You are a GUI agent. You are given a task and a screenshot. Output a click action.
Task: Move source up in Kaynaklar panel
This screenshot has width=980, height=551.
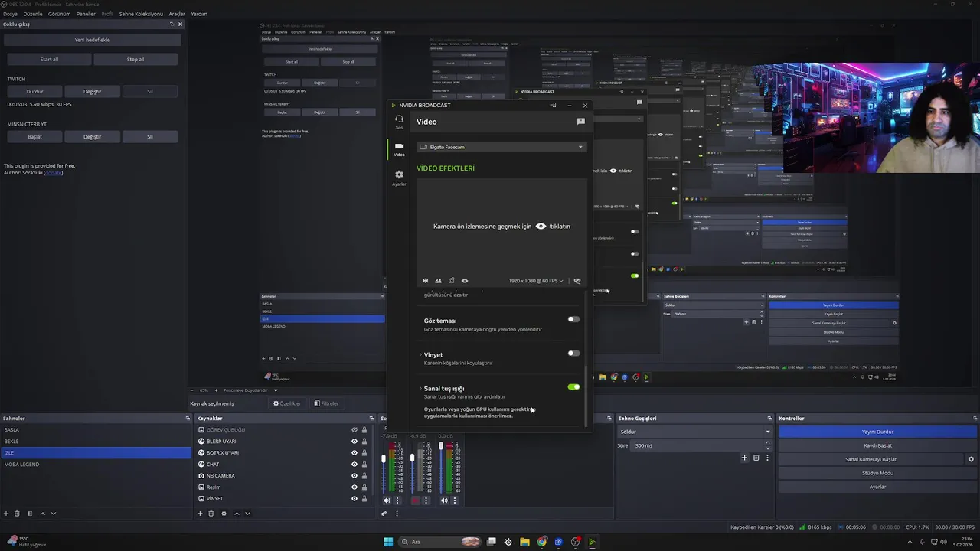[237, 514]
